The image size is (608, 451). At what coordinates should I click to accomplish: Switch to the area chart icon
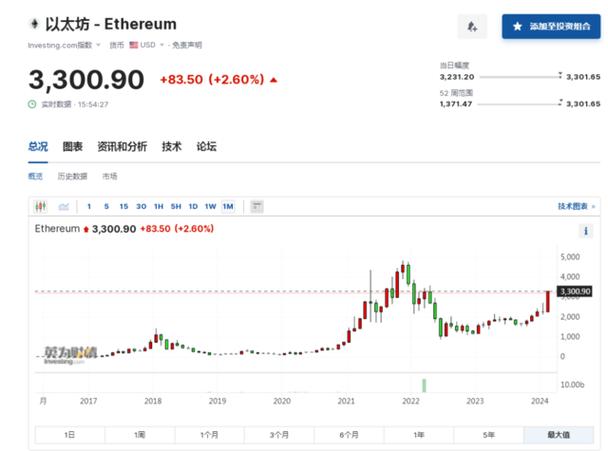coord(63,207)
